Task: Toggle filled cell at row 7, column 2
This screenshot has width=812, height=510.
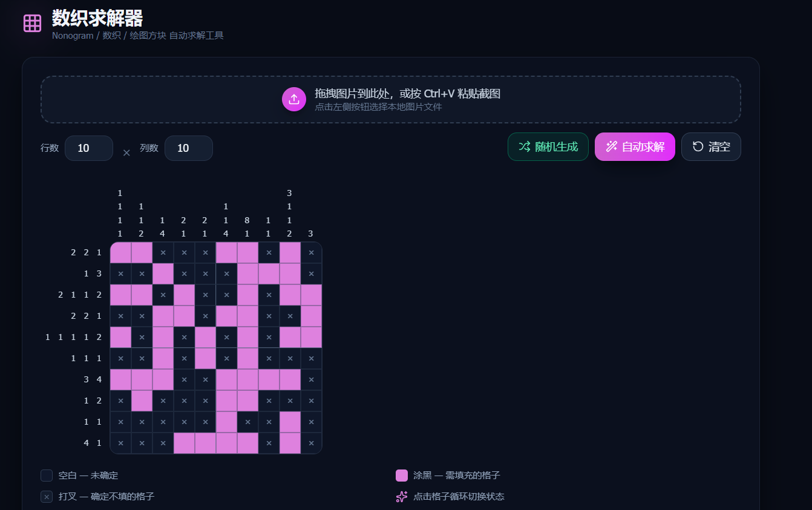Action: click(142, 379)
